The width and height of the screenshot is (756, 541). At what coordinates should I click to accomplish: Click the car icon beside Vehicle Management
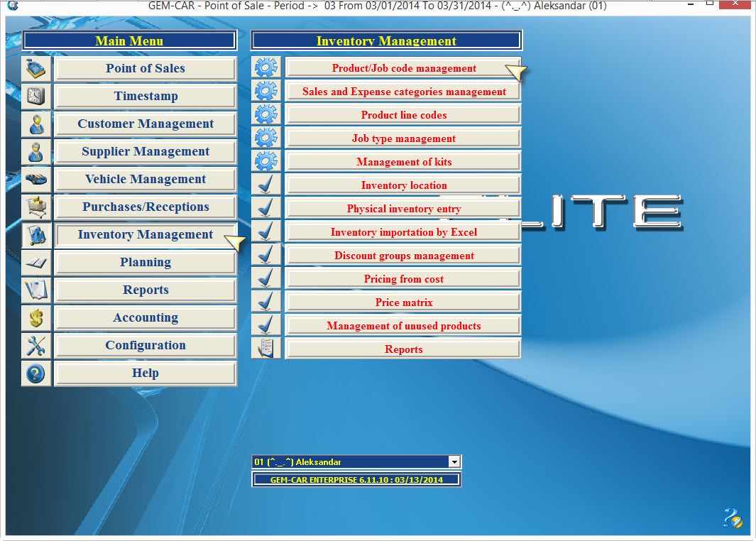click(x=36, y=180)
